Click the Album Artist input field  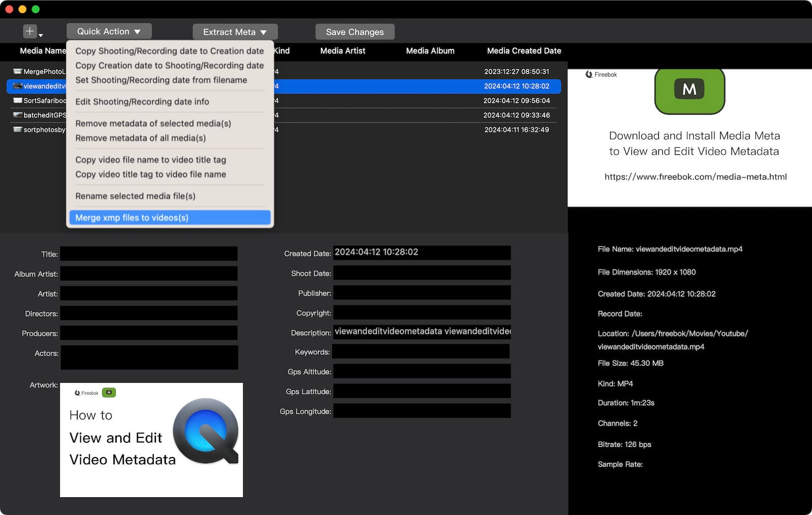pos(149,273)
